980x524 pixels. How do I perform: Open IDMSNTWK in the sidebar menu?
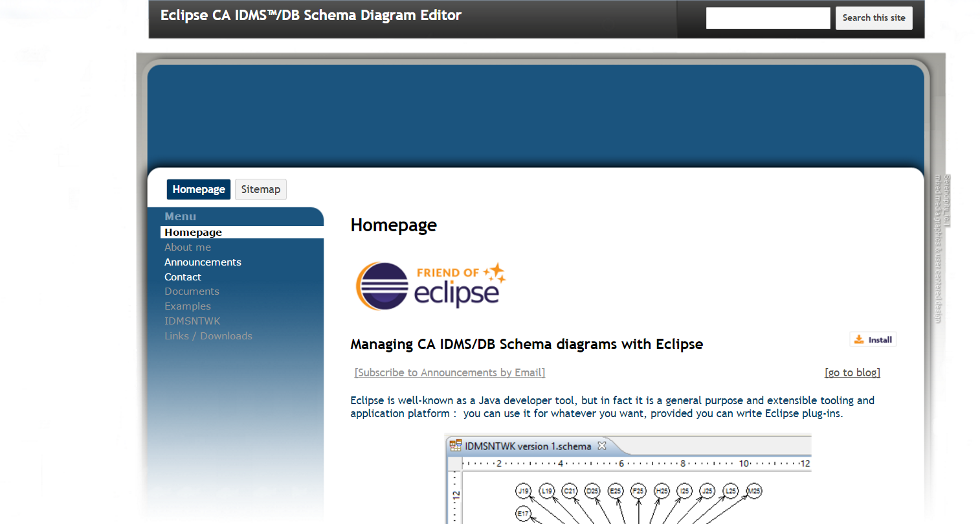tap(192, 321)
